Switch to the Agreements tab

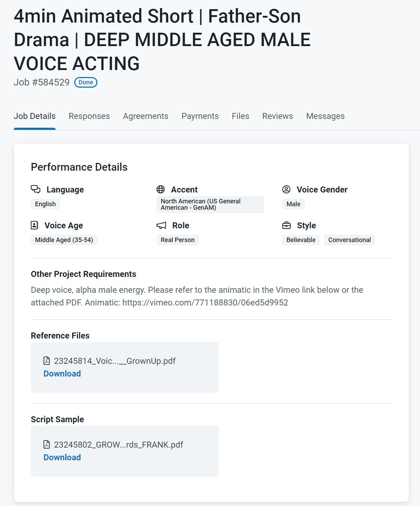tap(146, 116)
